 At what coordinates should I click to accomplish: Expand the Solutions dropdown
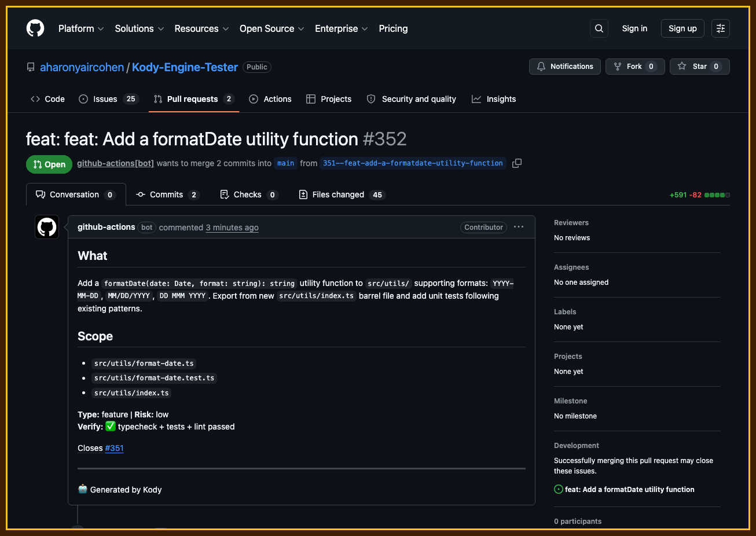[x=139, y=28]
